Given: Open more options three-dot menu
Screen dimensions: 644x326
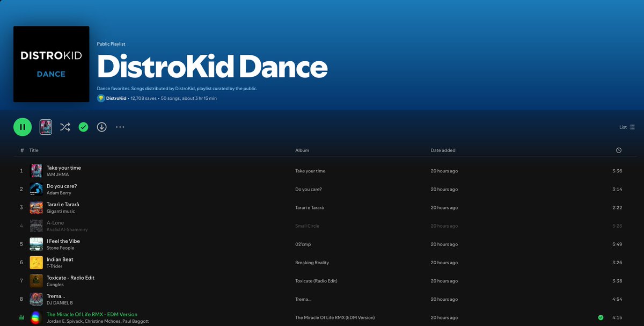Looking at the screenshot, I should click(120, 127).
